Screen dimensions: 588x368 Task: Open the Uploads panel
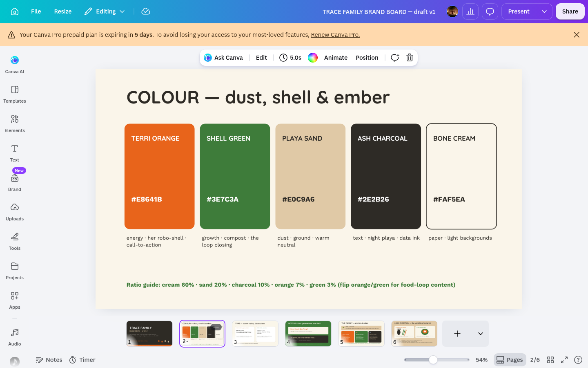[15, 212]
